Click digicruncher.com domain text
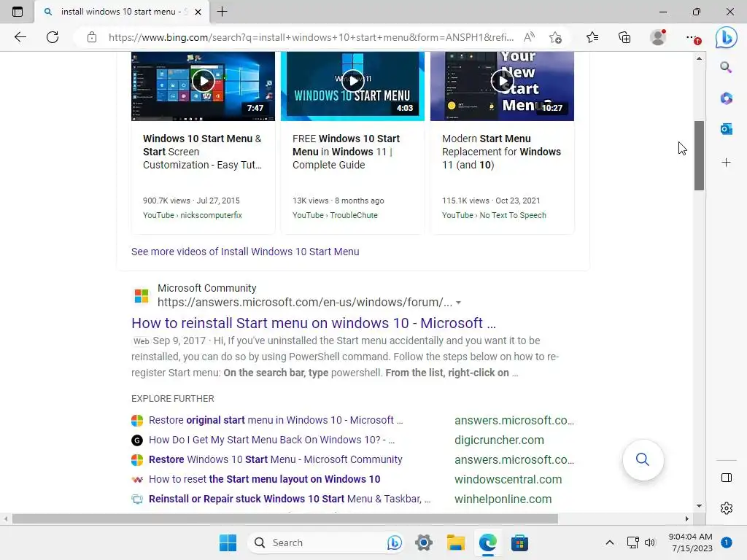The width and height of the screenshot is (747, 560). point(499,440)
